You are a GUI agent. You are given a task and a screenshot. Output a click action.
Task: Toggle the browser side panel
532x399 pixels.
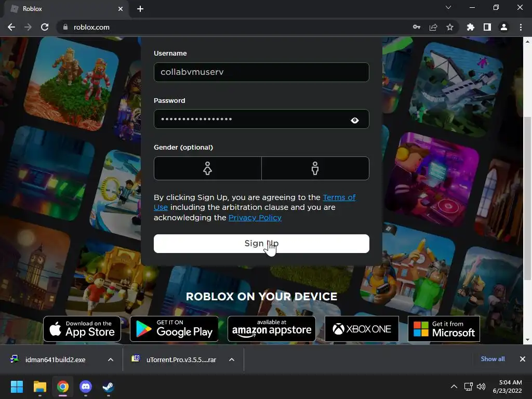[487, 27]
